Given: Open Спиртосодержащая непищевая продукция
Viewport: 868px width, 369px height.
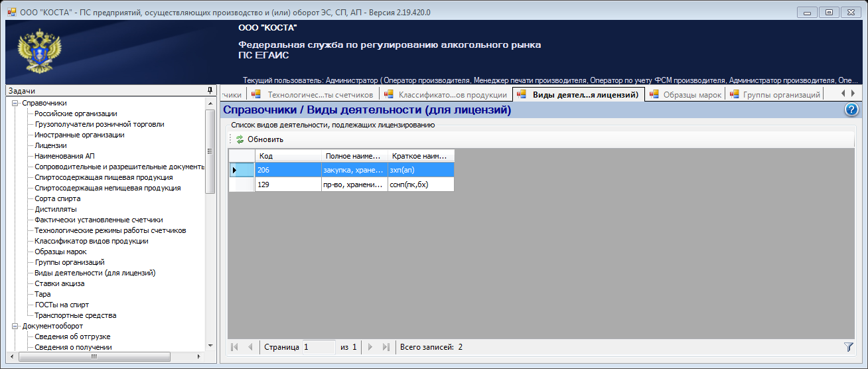Looking at the screenshot, I should pos(108,188).
